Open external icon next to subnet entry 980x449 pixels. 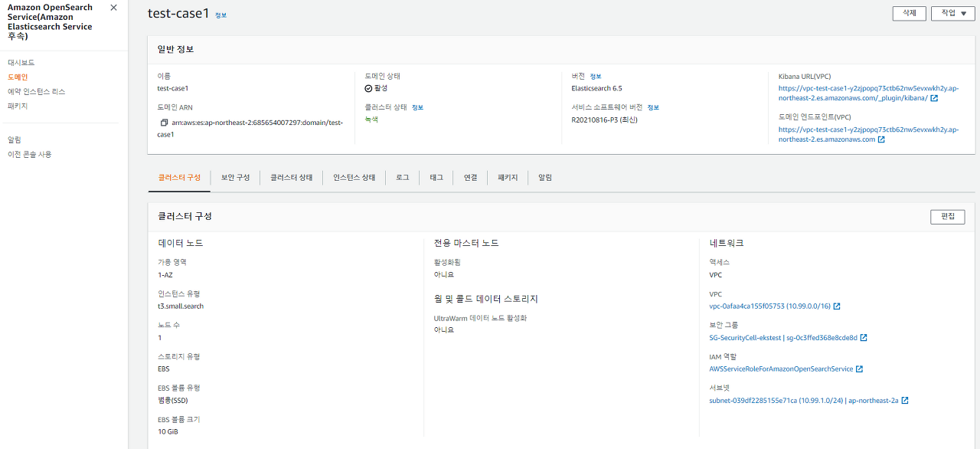click(905, 401)
